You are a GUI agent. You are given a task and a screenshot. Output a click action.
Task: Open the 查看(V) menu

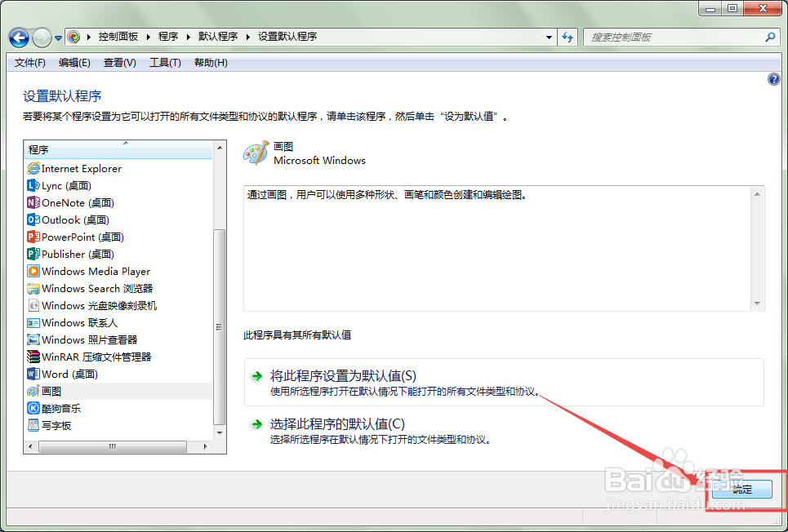(119, 63)
